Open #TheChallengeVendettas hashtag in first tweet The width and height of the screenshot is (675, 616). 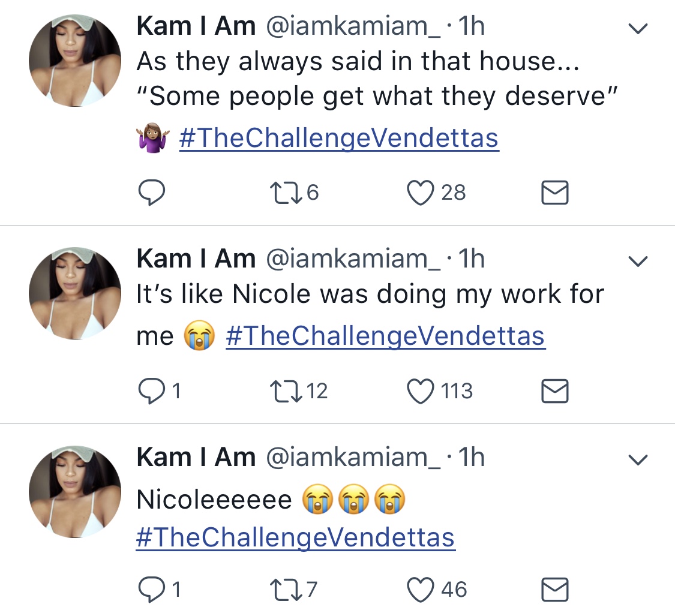tap(339, 138)
